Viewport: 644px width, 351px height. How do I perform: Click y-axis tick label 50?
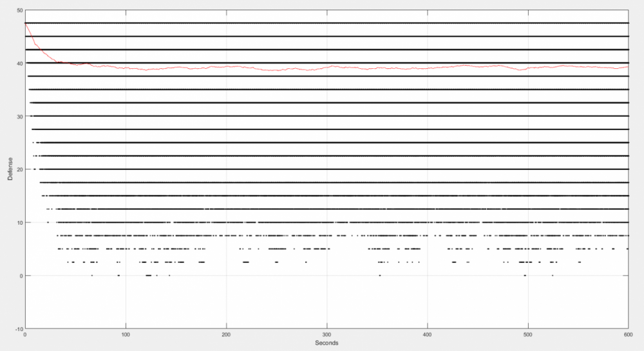[19, 11]
